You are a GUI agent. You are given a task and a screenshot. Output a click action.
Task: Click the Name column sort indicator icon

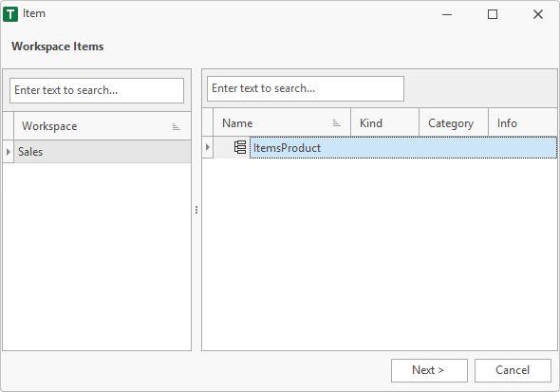click(x=336, y=123)
